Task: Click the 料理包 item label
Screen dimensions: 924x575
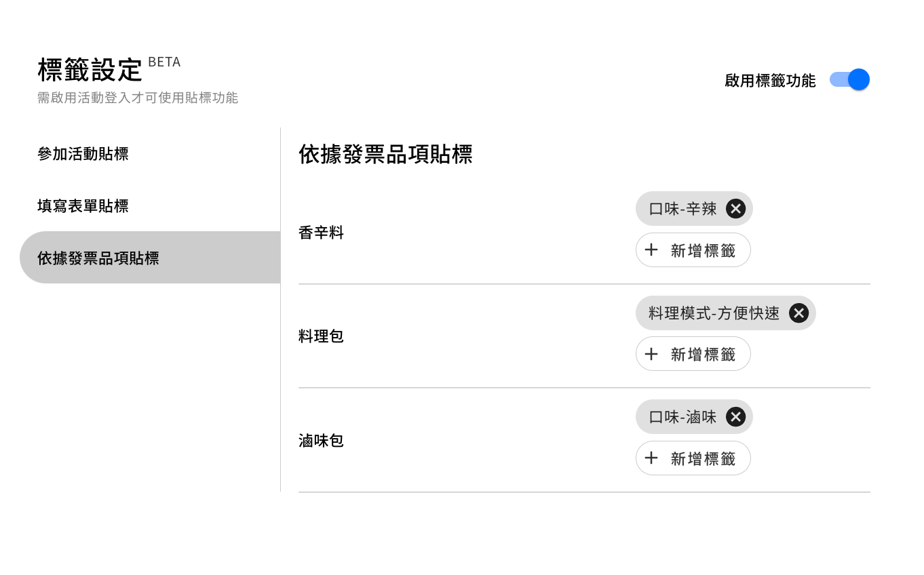Action: tap(321, 336)
